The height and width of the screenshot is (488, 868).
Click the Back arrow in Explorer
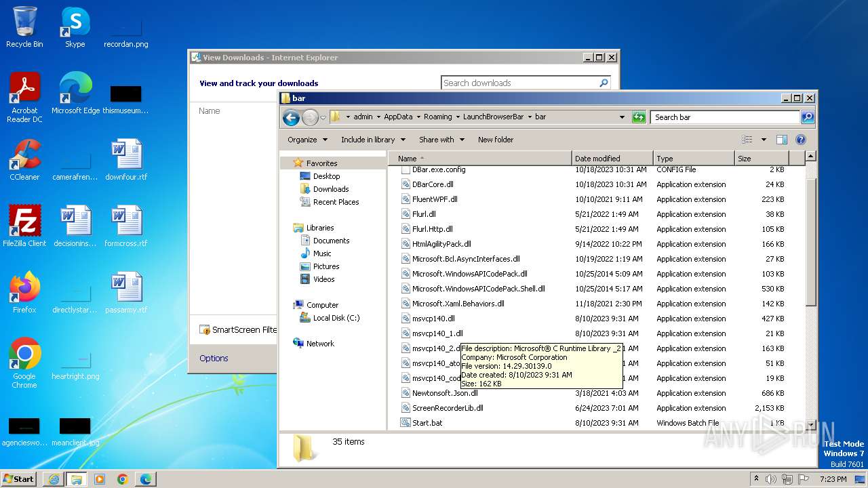coord(292,117)
